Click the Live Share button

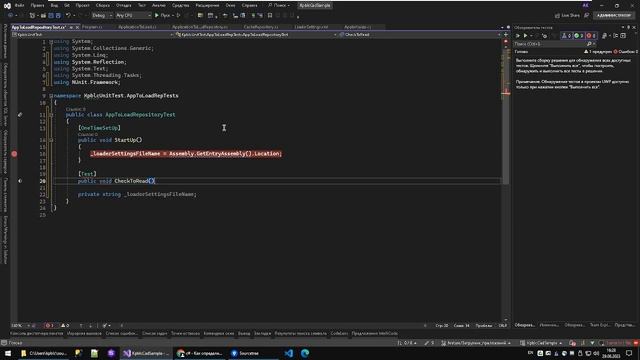click(x=567, y=16)
